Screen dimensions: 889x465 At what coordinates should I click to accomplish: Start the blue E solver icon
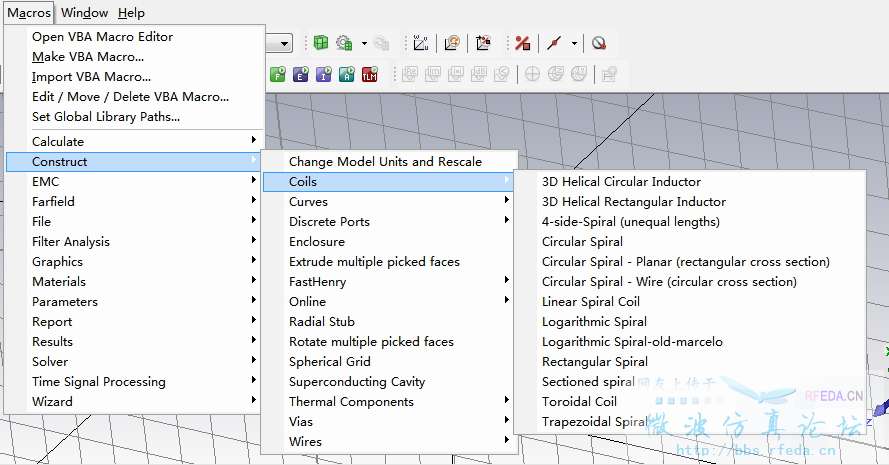tap(301, 74)
